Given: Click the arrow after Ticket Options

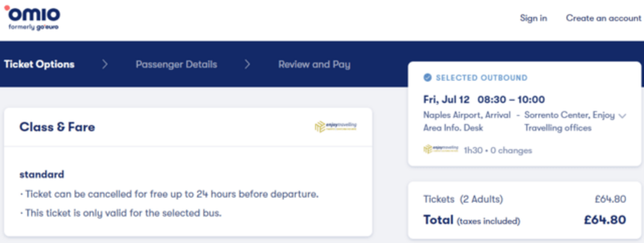Looking at the screenshot, I should click(x=105, y=64).
